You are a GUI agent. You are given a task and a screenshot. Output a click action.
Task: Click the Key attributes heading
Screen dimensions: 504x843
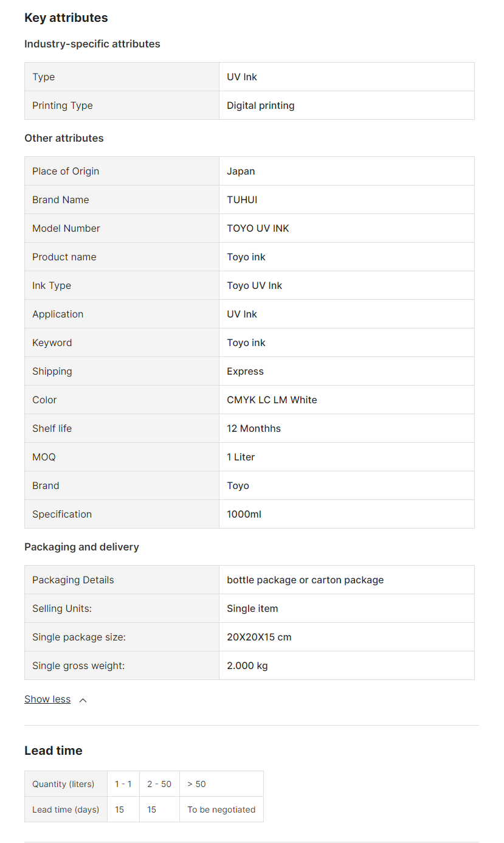coord(66,18)
